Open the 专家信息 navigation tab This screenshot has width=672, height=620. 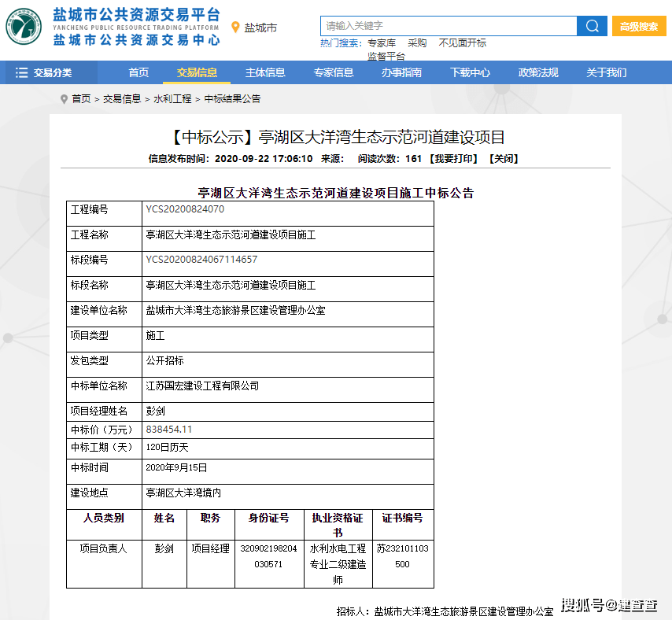(333, 72)
